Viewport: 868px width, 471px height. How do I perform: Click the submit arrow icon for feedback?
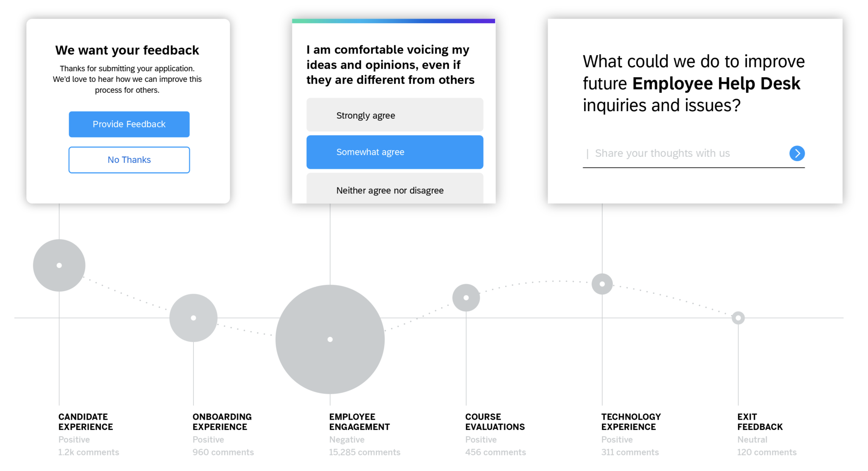click(798, 154)
